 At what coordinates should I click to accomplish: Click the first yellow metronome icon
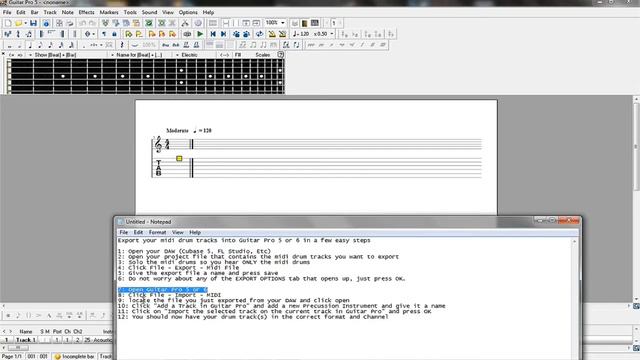click(x=272, y=34)
